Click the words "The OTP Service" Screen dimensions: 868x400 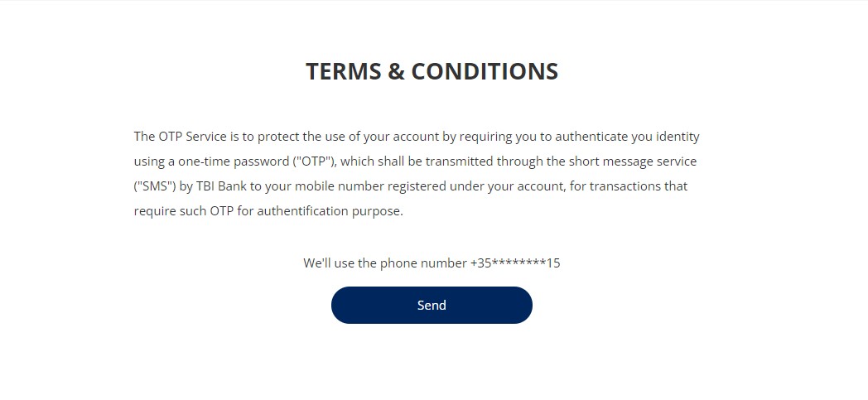click(x=180, y=137)
